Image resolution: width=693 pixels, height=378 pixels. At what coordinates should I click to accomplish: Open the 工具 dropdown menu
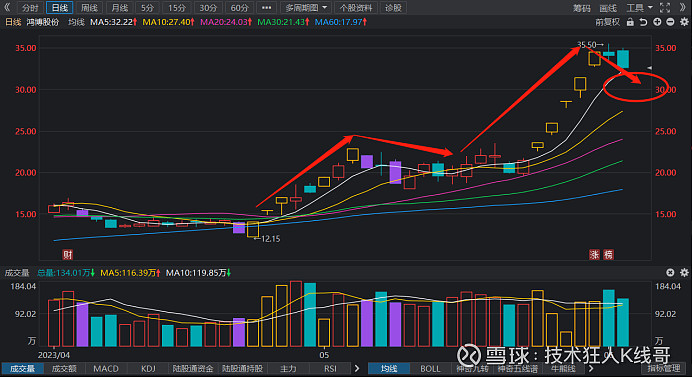pyautogui.click(x=639, y=8)
